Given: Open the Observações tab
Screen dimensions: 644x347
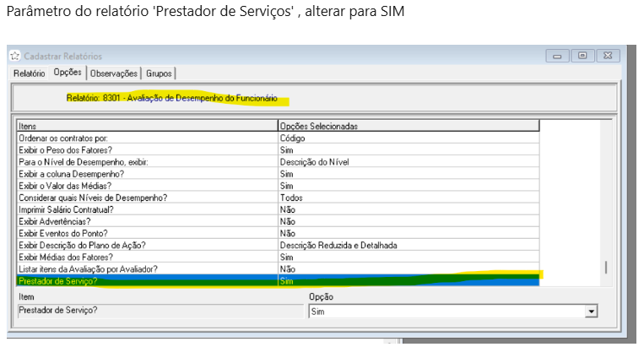Looking at the screenshot, I should [x=113, y=73].
